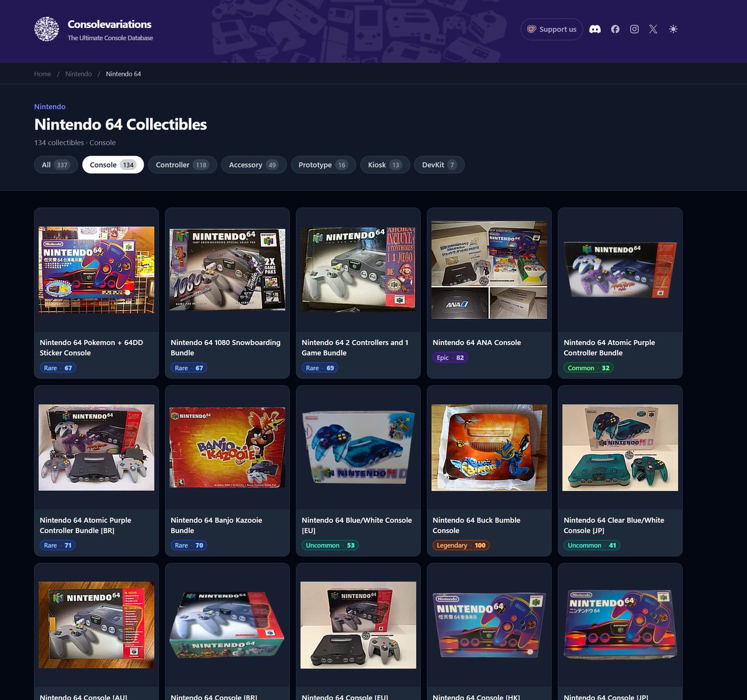Click the Nintendo 64 Banjo Kazooie Bundle title
Screen dimensions: 747x700
pyautogui.click(x=216, y=525)
